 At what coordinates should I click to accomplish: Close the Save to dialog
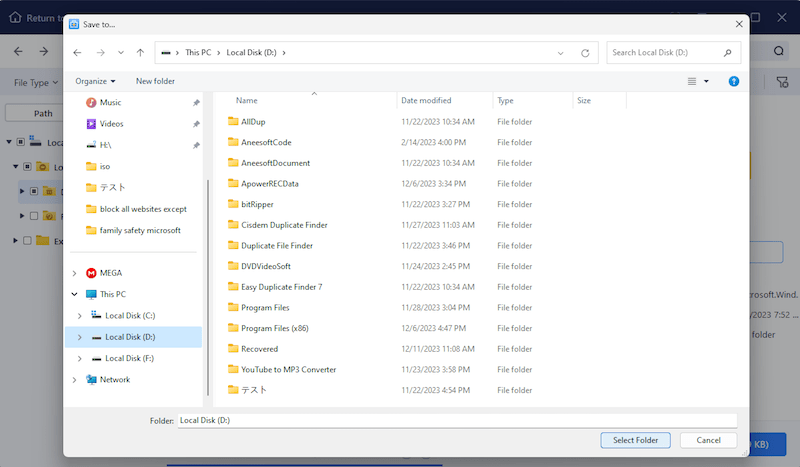[x=739, y=24]
